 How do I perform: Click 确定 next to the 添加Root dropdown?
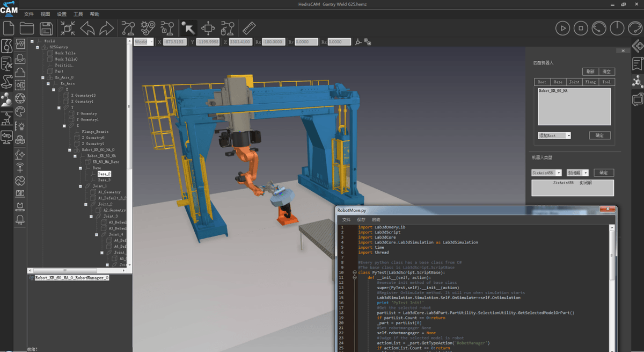[600, 135]
